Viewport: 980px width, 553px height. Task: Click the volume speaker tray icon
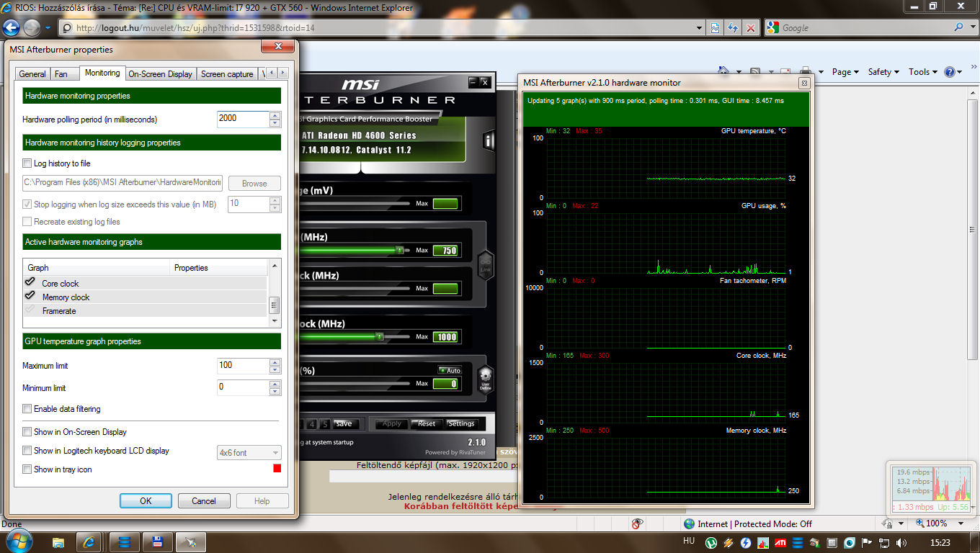tap(901, 543)
